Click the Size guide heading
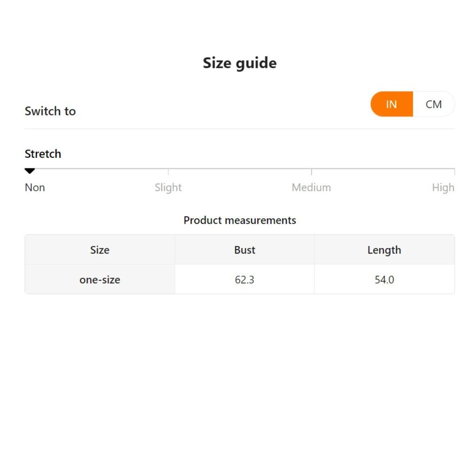The height and width of the screenshot is (476, 476). 240,63
